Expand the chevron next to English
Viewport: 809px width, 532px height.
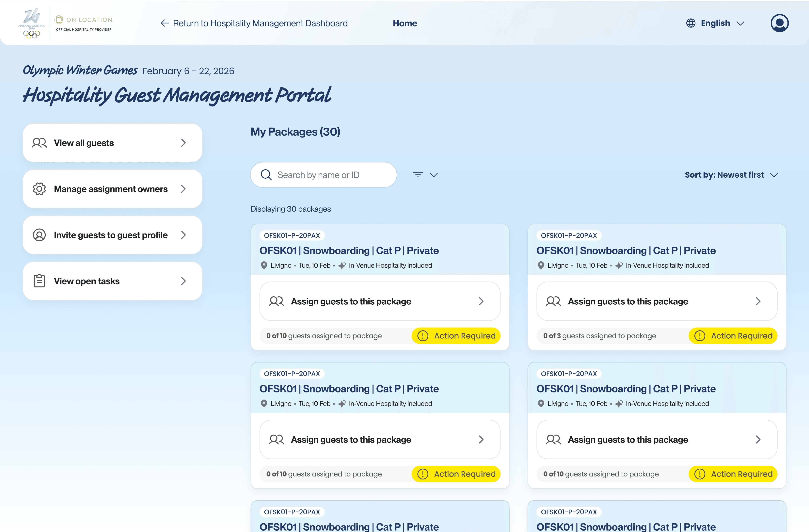[x=740, y=24]
